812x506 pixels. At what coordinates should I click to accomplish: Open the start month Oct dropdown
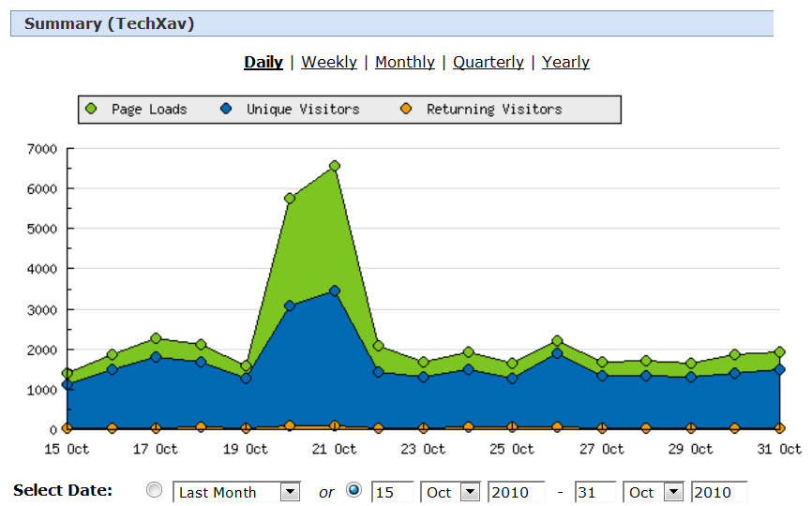point(469,492)
